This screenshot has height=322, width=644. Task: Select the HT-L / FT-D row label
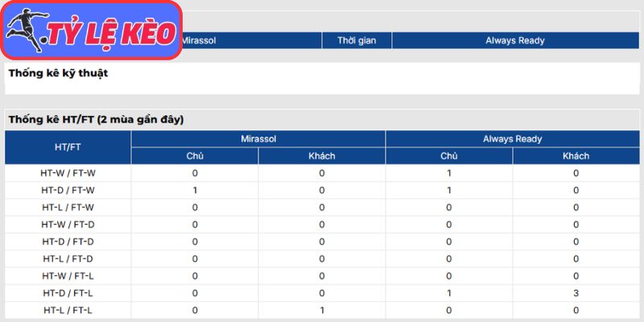(x=68, y=258)
